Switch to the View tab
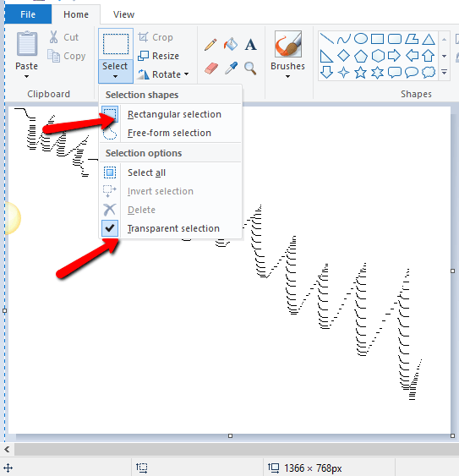The width and height of the screenshot is (459, 476). [x=123, y=14]
